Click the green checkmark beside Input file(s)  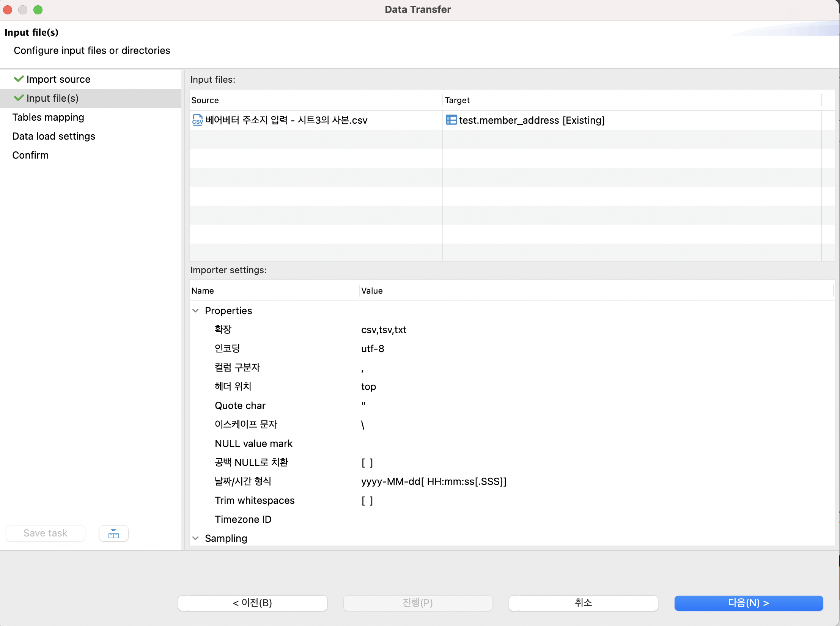(x=19, y=98)
